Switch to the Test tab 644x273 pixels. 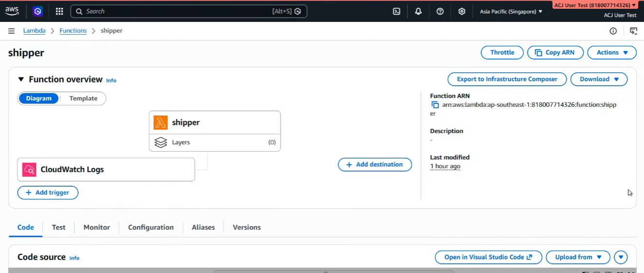[x=58, y=227]
